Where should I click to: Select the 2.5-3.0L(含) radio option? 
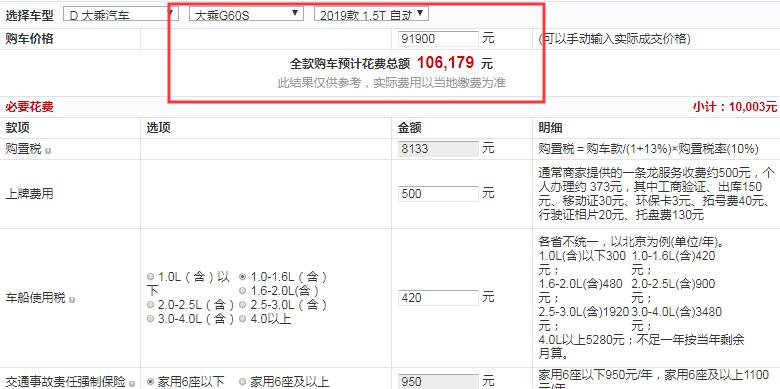coord(242,304)
